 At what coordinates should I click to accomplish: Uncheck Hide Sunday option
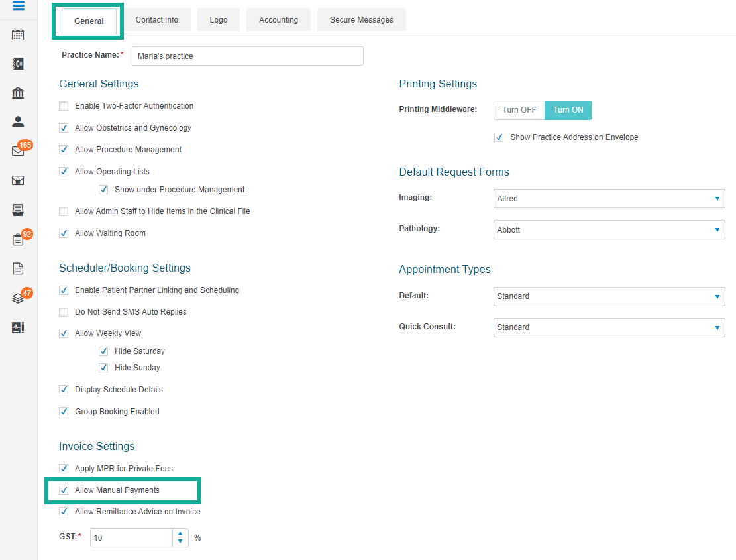click(103, 368)
